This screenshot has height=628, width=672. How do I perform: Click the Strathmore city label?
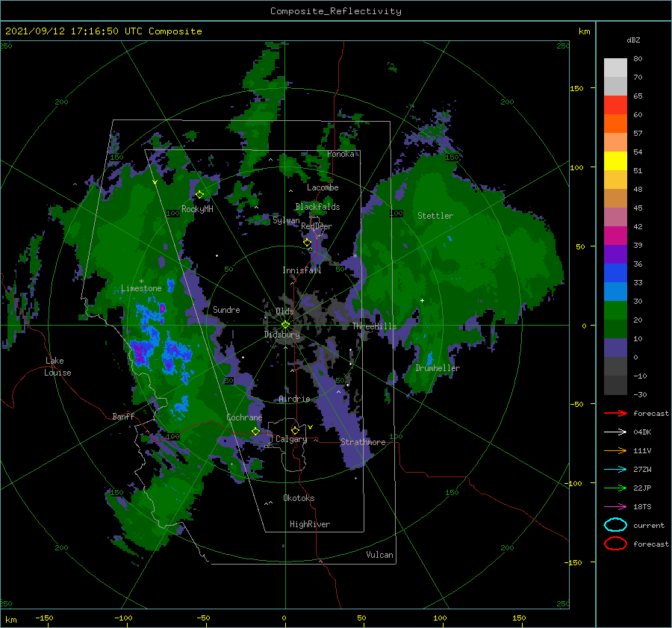[363, 442]
